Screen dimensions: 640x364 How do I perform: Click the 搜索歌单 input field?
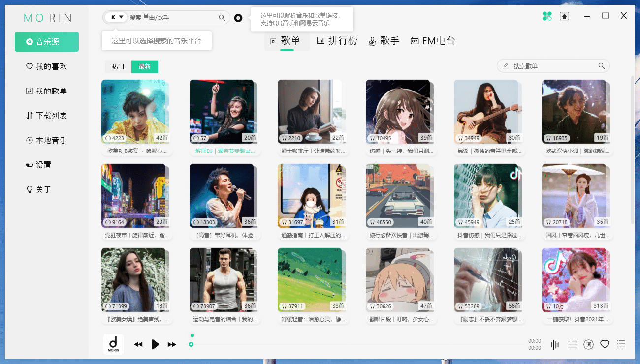554,66
